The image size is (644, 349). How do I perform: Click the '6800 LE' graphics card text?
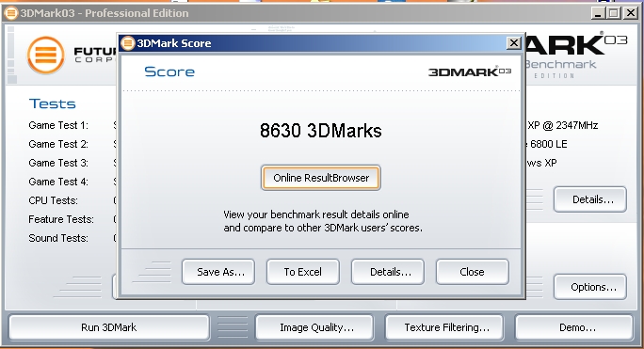(x=548, y=144)
